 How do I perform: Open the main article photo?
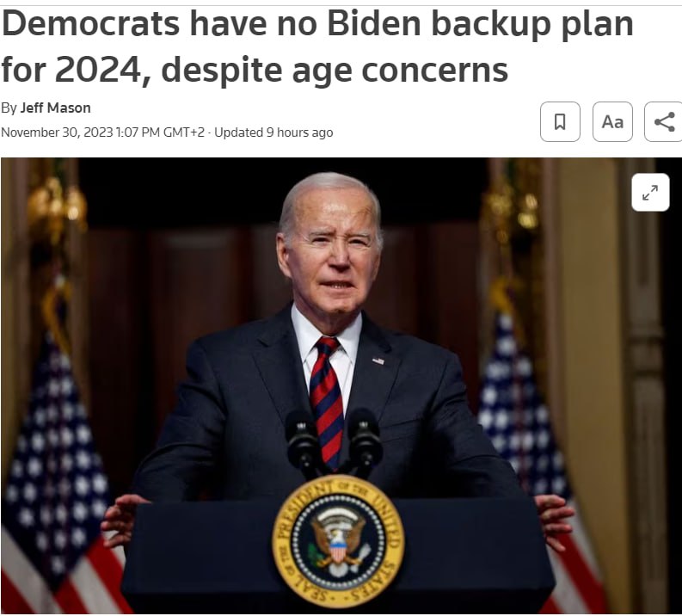(341, 385)
